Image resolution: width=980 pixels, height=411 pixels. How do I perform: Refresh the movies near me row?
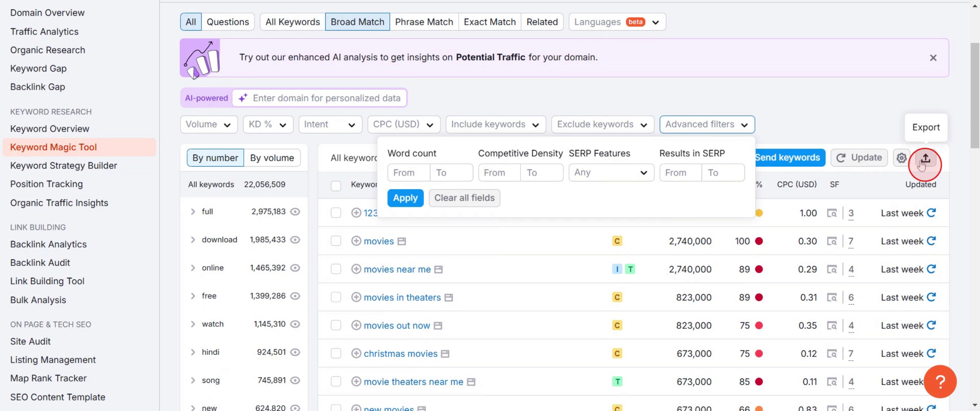pyautogui.click(x=931, y=269)
